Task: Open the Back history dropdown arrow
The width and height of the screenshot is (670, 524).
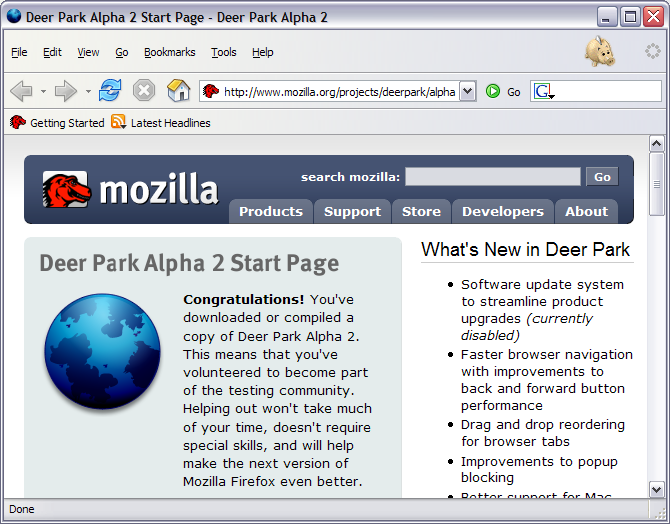Action: (43, 92)
